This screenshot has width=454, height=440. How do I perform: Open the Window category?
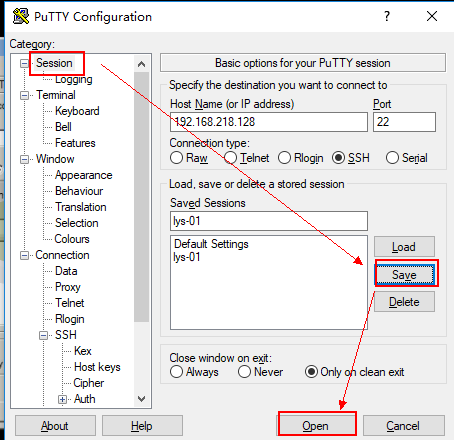tap(55, 159)
